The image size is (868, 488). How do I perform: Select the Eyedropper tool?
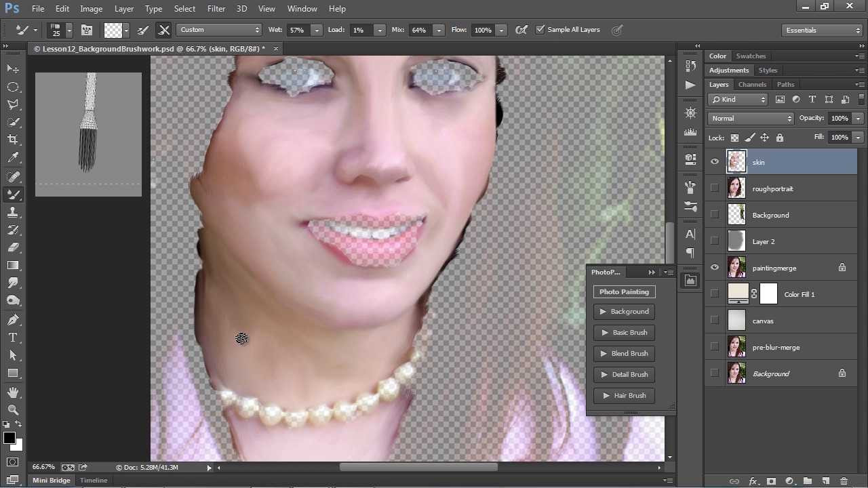pyautogui.click(x=13, y=157)
